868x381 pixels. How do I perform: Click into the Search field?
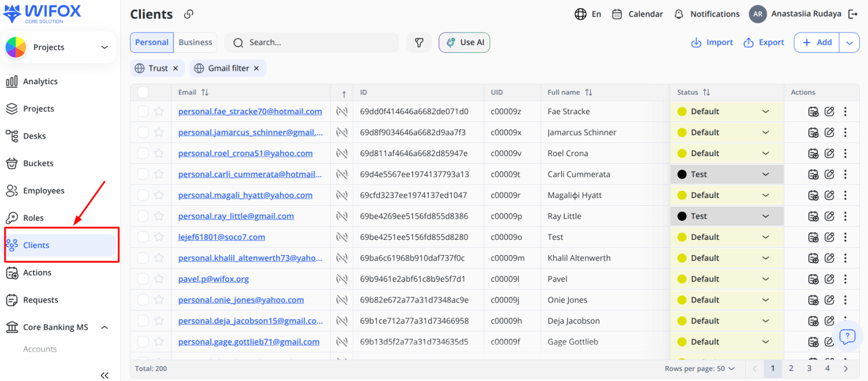click(312, 42)
